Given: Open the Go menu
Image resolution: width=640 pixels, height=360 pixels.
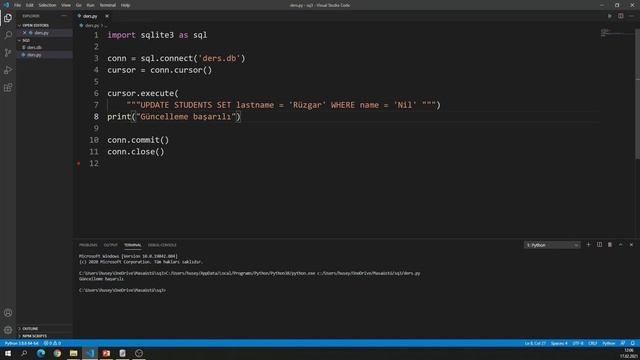Looking at the screenshot, I should point(78,5).
